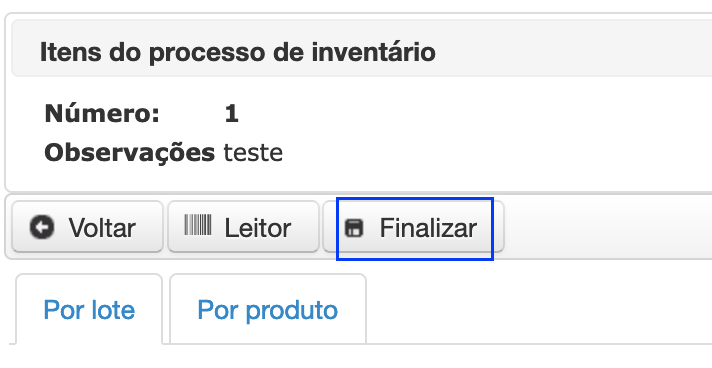Screen dimensions: 712x368
Task: Click the 'Itens do processo de inventário' heading
Action: [x=237, y=52]
